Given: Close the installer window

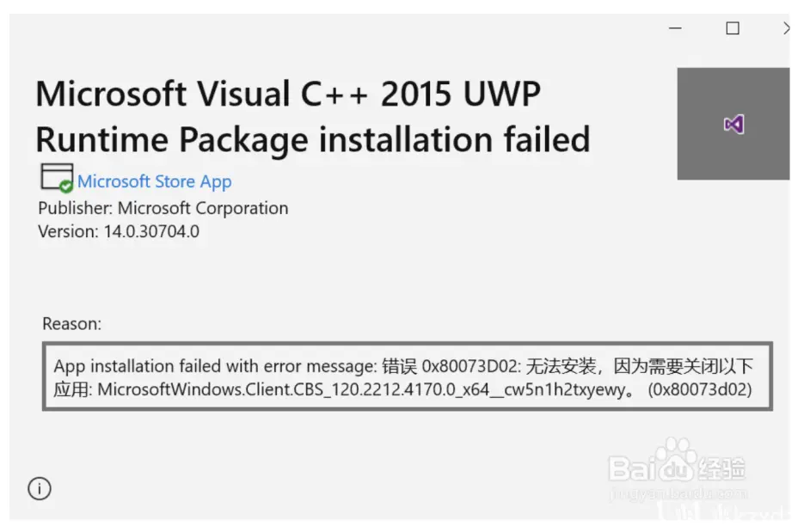Looking at the screenshot, I should (x=786, y=28).
